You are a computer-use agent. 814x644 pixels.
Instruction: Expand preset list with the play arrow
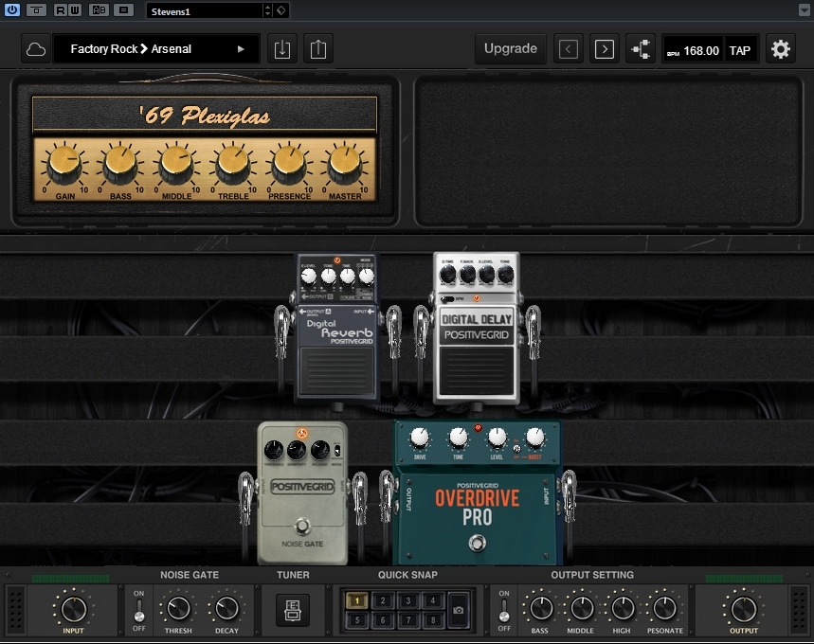[x=241, y=49]
